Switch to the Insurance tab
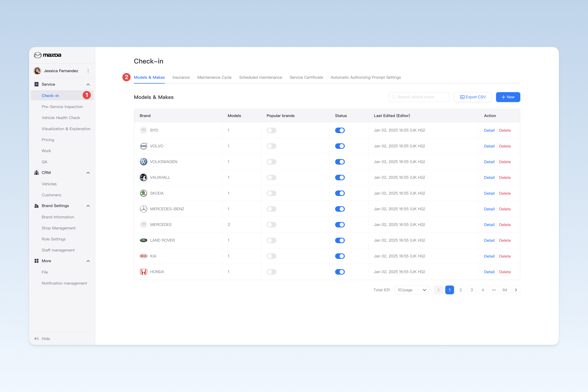Viewport: 588px width, 392px height. 181,78
